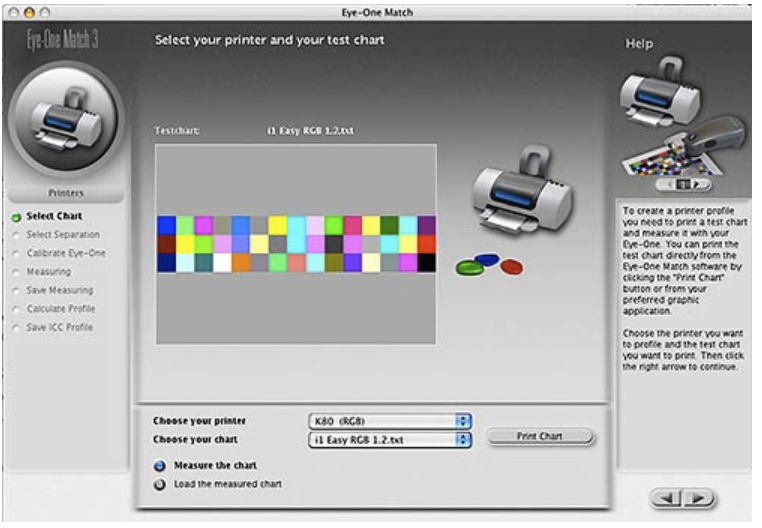The image size is (762, 528).
Task: Click the black patch in the test chart
Action: point(427,263)
